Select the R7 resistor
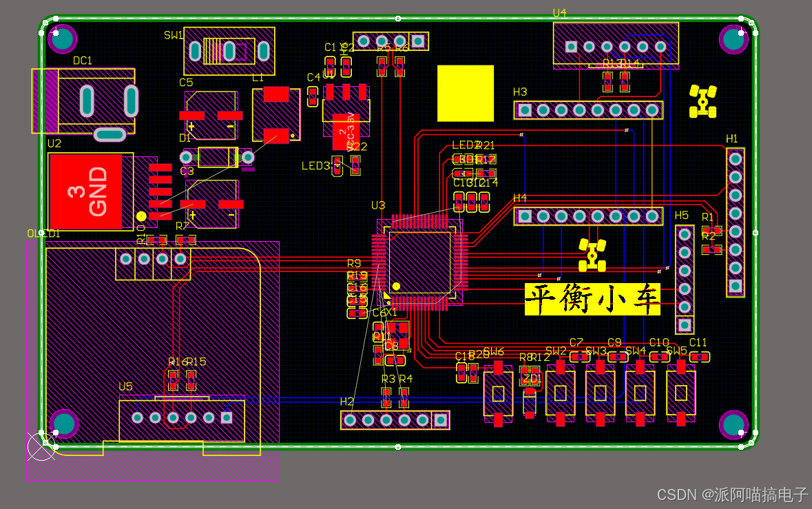This screenshot has width=812, height=509. 185,240
